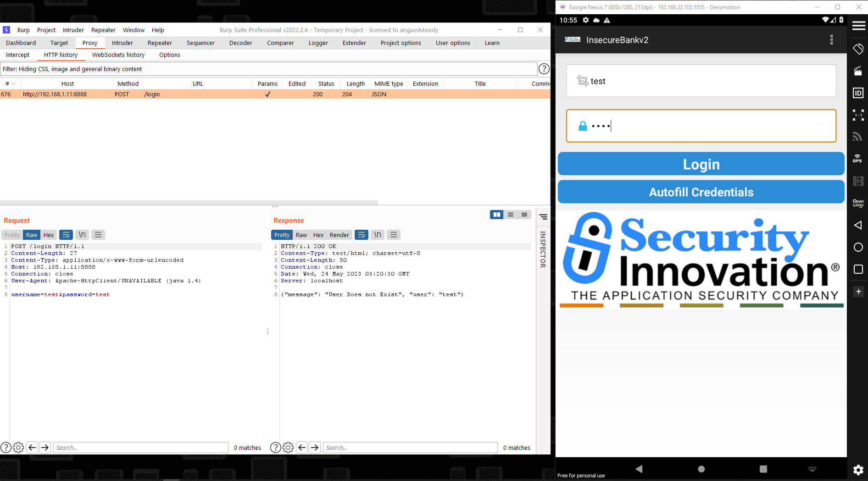Image resolution: width=868 pixels, height=481 pixels.
Task: Click Genymotion recent apps square icon
Action: (858, 269)
